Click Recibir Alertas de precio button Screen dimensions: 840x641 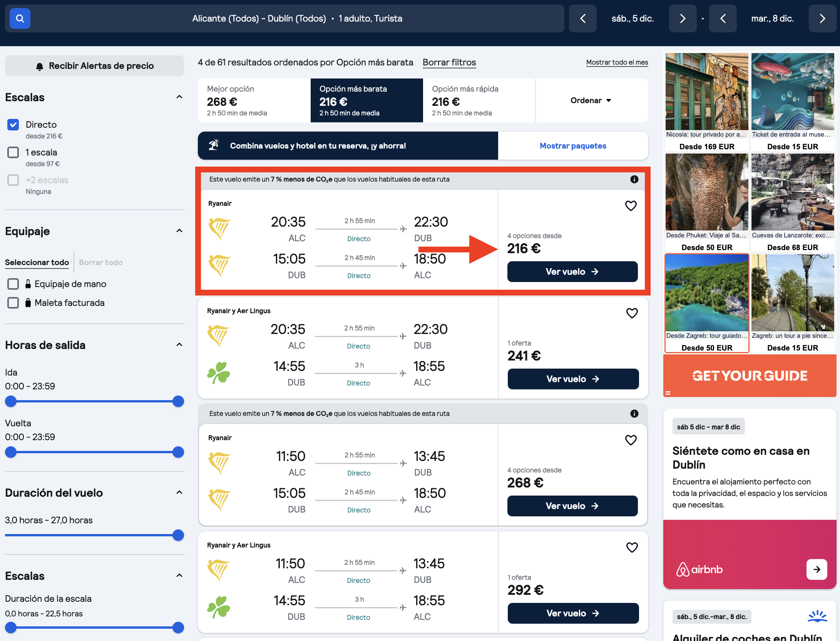click(x=94, y=66)
